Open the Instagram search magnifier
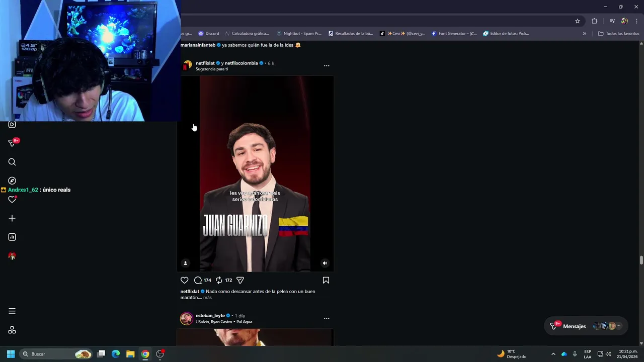The width and height of the screenshot is (644, 362). [x=12, y=162]
